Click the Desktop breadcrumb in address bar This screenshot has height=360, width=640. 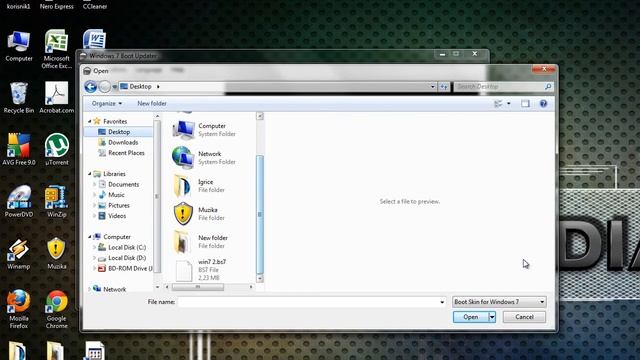click(x=140, y=87)
